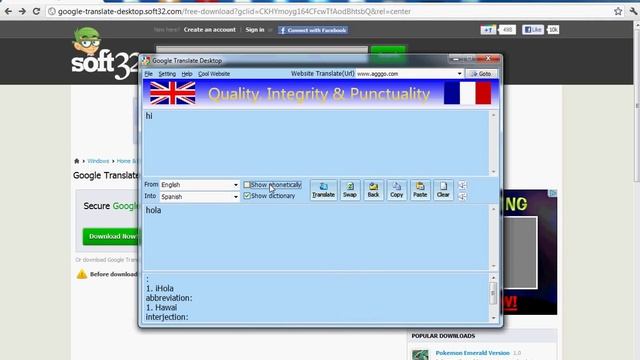This screenshot has height=360, width=640.
Task: Go back in the browser
Action: [8, 11]
